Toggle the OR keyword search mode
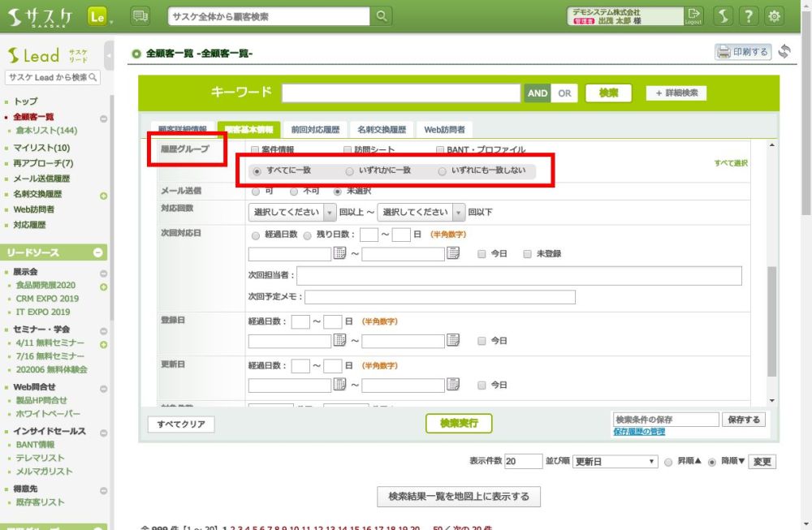 (564, 93)
